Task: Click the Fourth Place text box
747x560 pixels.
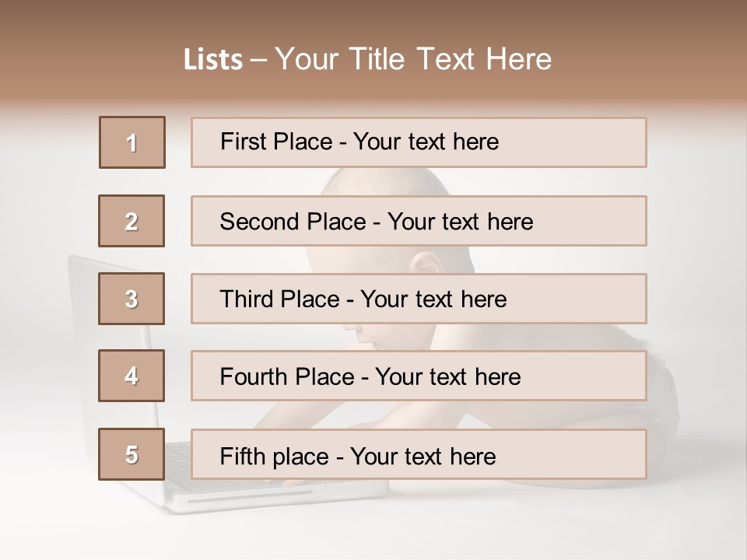Action: [x=419, y=376]
